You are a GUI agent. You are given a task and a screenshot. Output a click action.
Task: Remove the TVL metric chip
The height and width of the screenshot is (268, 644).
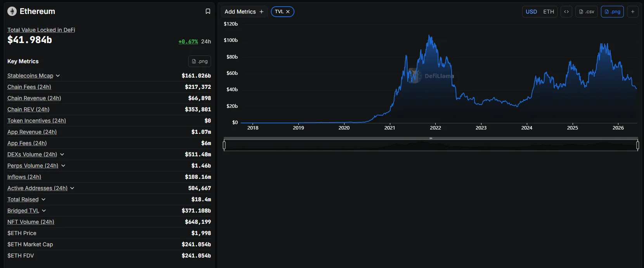click(x=288, y=12)
